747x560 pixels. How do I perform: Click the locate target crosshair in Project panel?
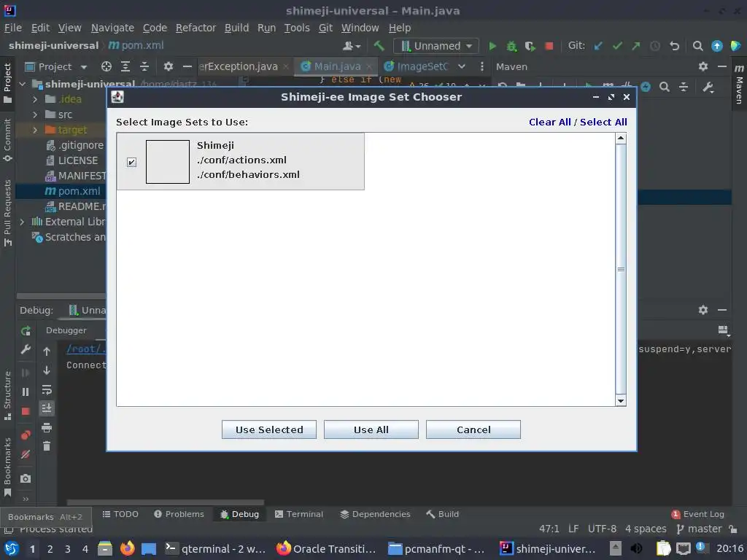tap(107, 66)
